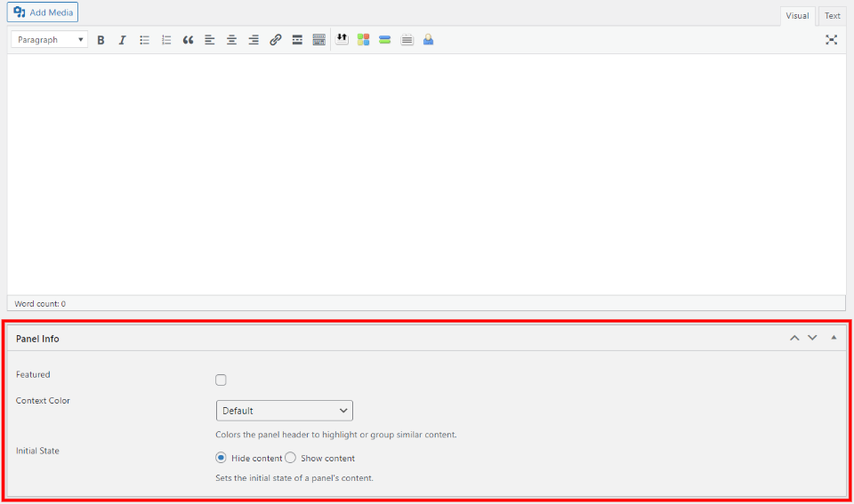Viewport: 854px width, 504px height.
Task: Click the up-down arrows shortcode icon
Action: coord(342,39)
